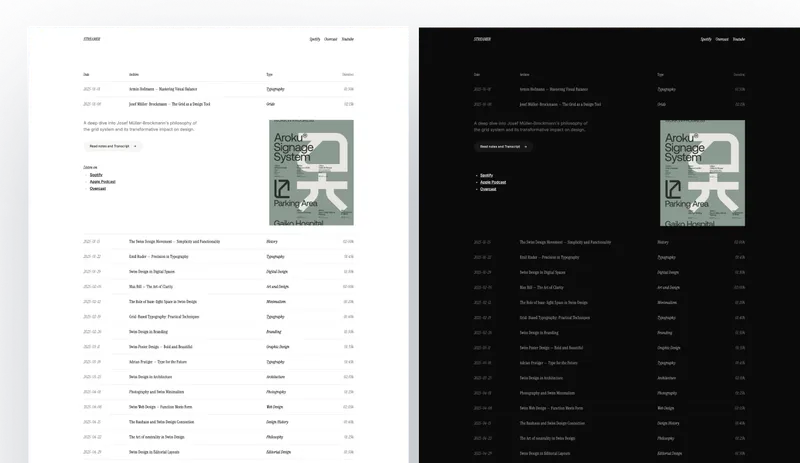The height and width of the screenshot is (463, 800).
Task: Open the Overcast list link on dark page
Action: tap(488, 188)
